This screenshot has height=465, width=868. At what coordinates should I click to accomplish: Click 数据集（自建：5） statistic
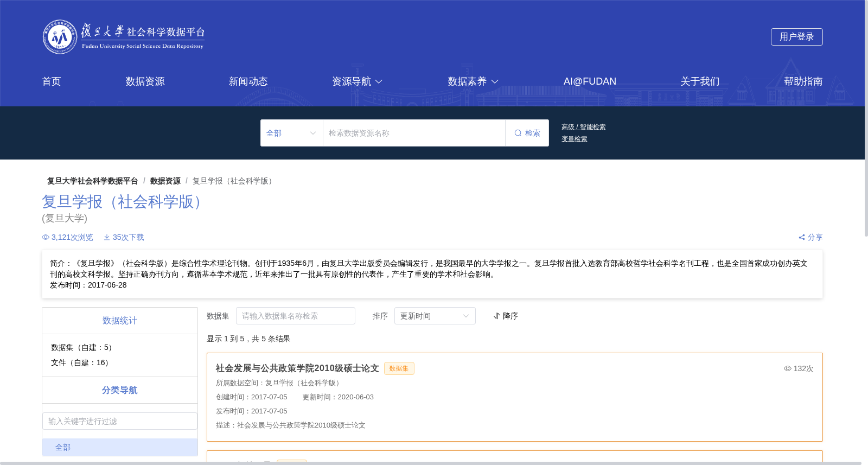[83, 347]
